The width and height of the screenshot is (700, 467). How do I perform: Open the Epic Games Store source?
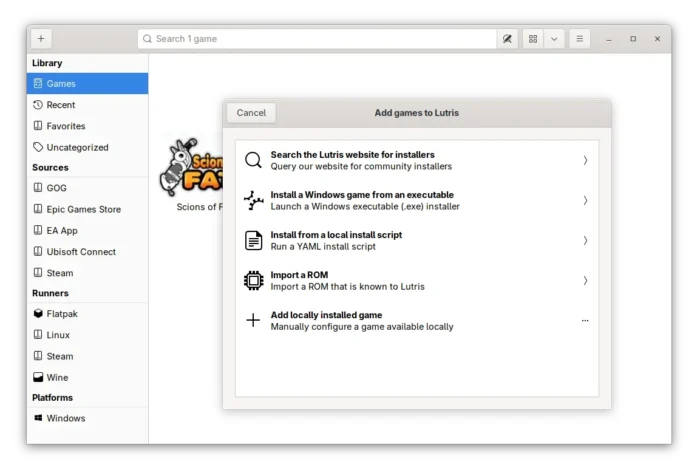[83, 209]
